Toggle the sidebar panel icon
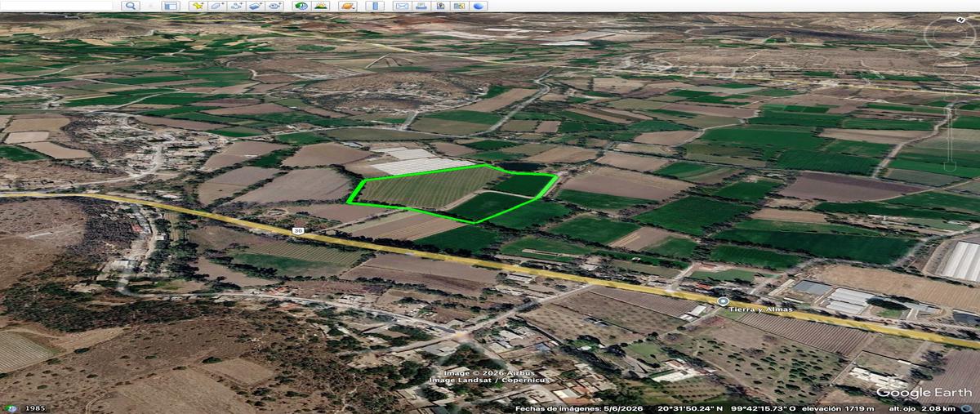This screenshot has height=414, width=980. (x=171, y=6)
